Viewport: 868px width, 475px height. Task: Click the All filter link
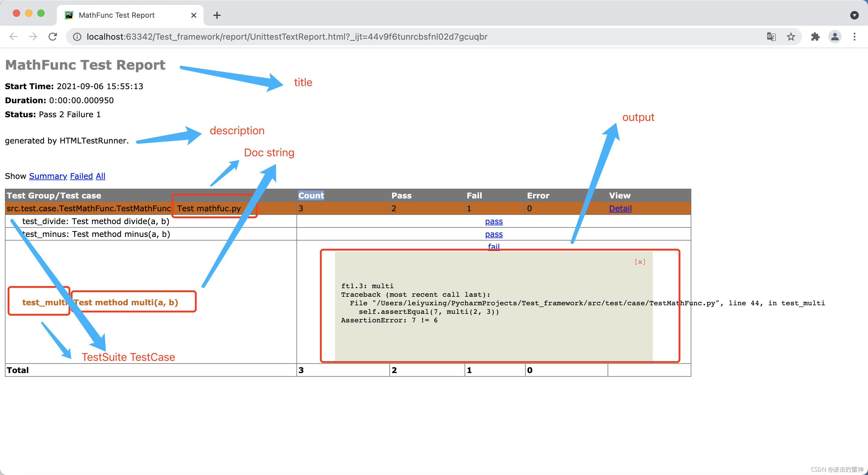point(101,176)
